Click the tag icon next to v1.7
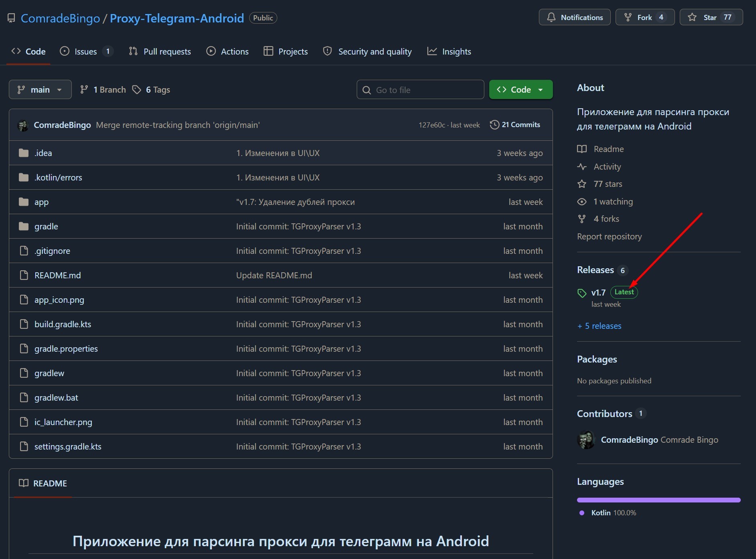This screenshot has width=756, height=559. (x=582, y=293)
